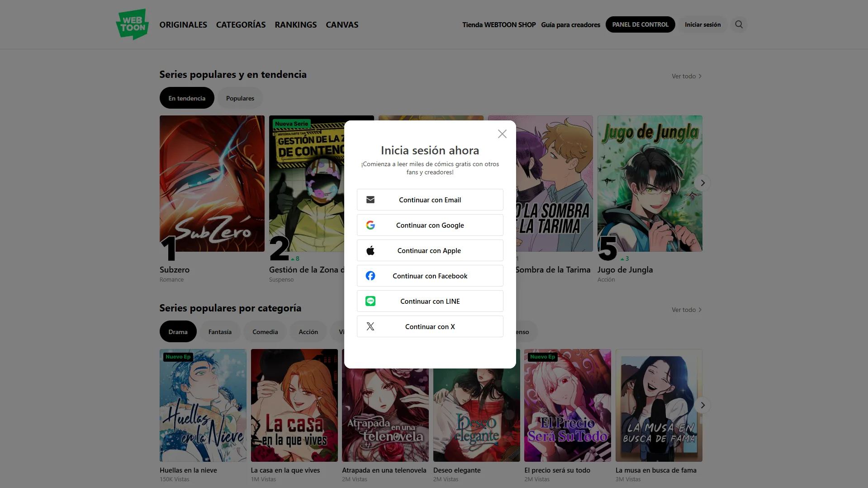Click Subzero title text
Image resolution: width=868 pixels, height=488 pixels.
(x=175, y=270)
